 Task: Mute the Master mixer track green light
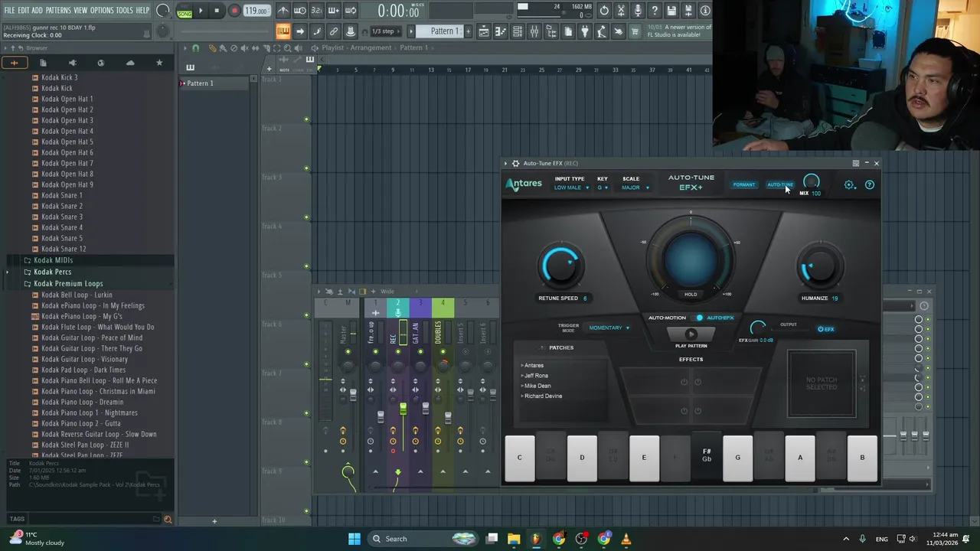point(348,352)
